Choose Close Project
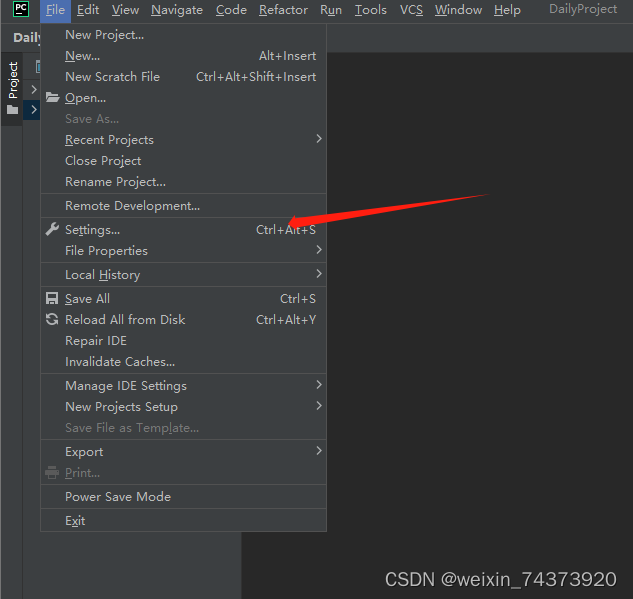Viewport: 633px width, 599px height. coord(183,161)
